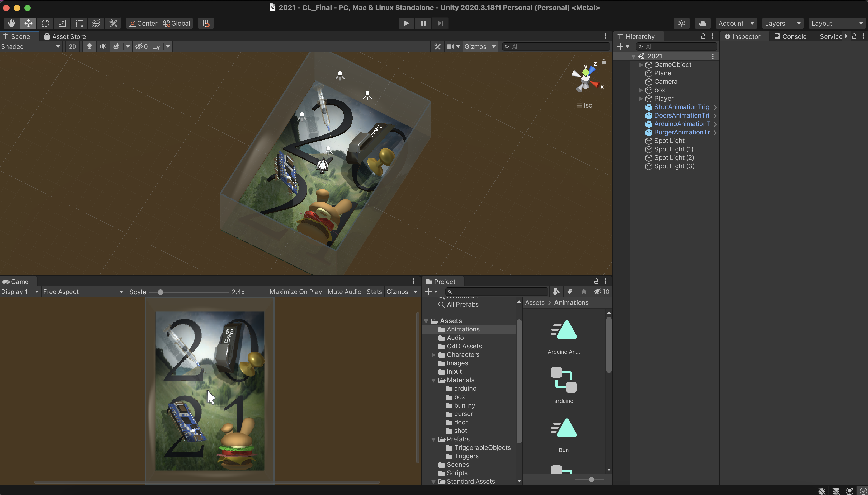Switch to the Console tab
The width and height of the screenshot is (868, 495).
coord(790,36)
